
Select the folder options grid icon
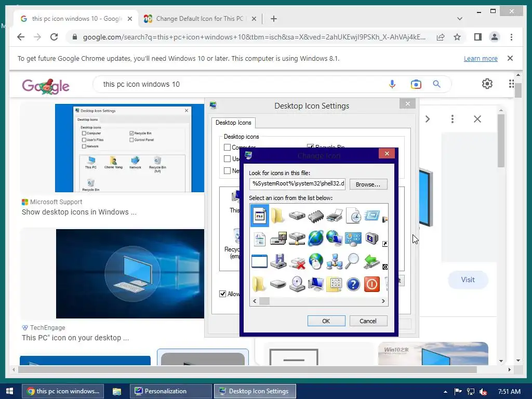[x=335, y=284]
